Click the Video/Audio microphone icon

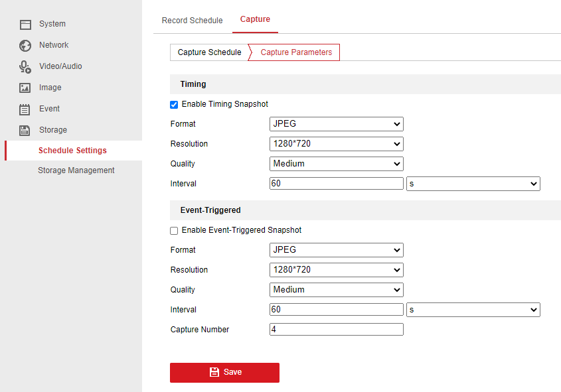pos(25,67)
